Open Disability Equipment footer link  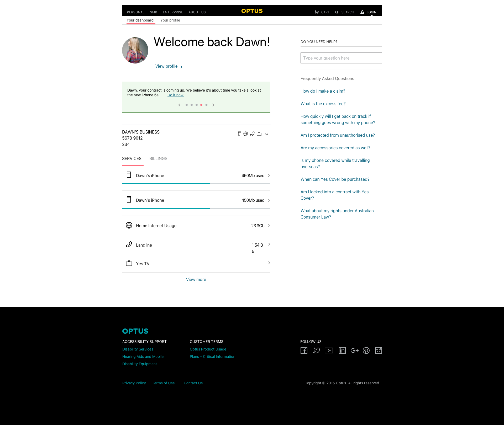[x=139, y=364]
